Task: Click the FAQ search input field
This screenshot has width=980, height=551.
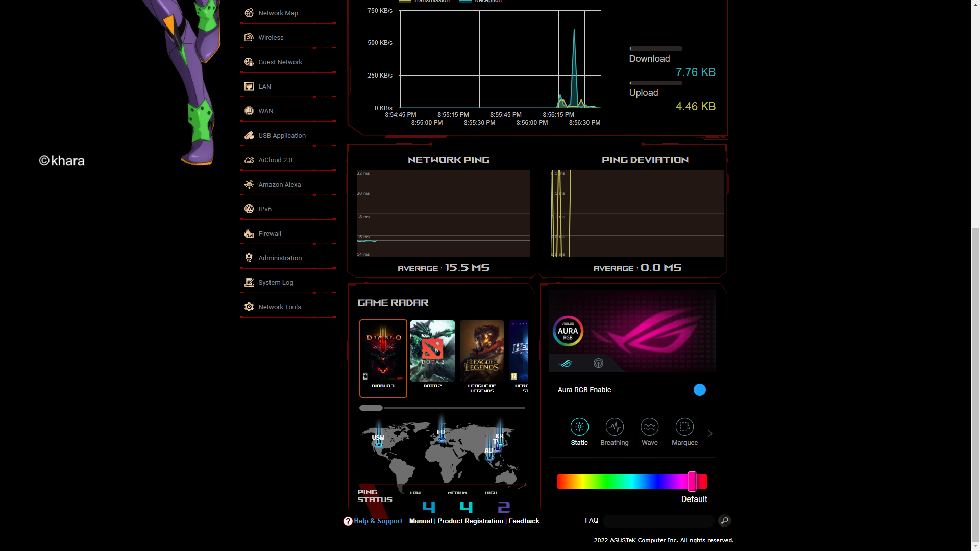Action: point(658,521)
